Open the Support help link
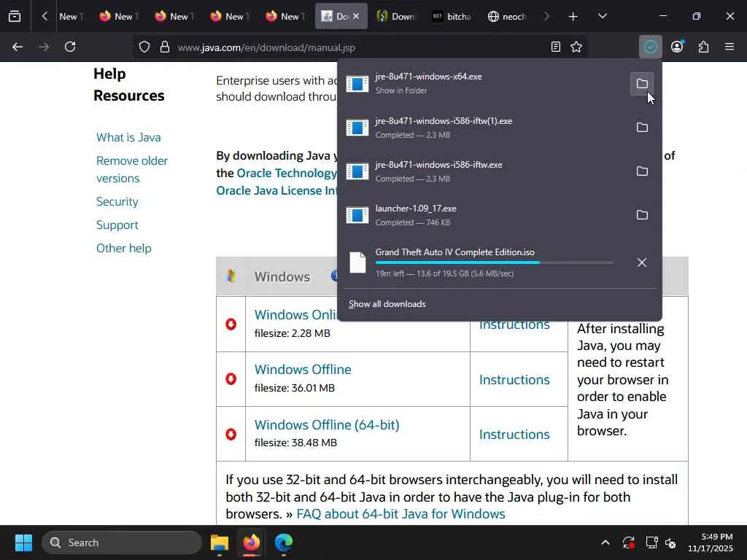The height and width of the screenshot is (560, 747). pyautogui.click(x=117, y=225)
